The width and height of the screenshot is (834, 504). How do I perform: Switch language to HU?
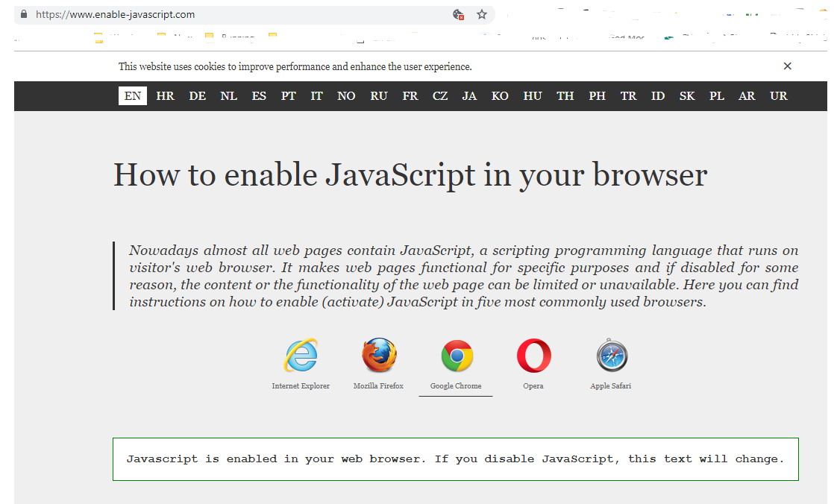pyautogui.click(x=533, y=95)
